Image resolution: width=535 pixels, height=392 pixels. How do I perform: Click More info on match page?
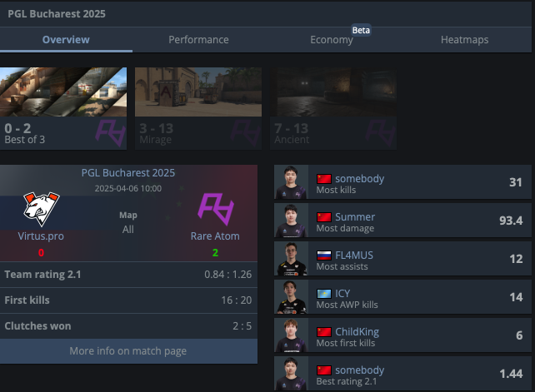[128, 350]
